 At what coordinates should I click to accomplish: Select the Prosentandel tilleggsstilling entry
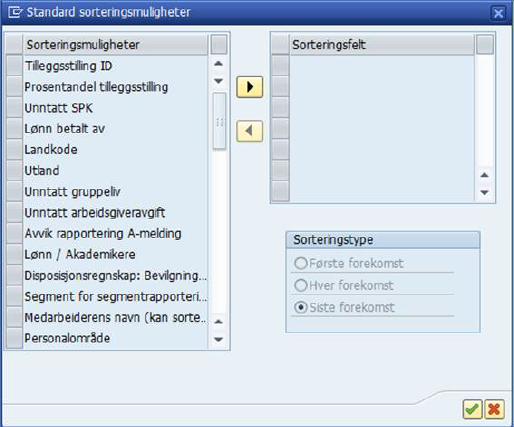pos(115,87)
